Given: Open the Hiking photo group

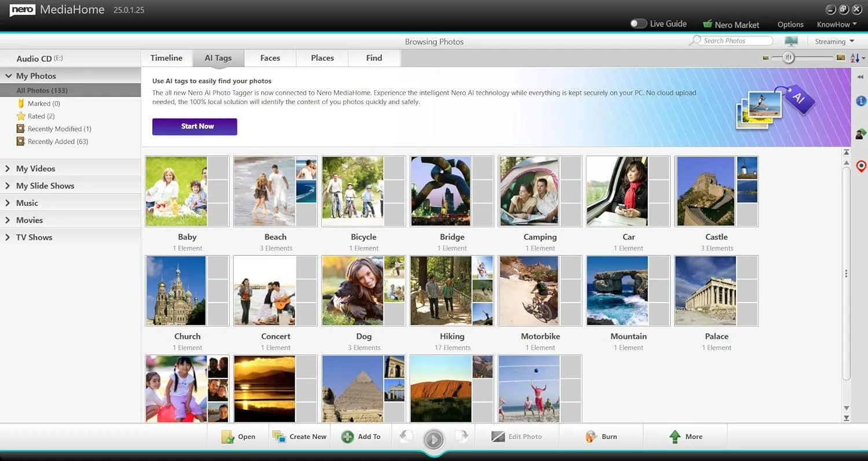Looking at the screenshot, I should (452, 290).
